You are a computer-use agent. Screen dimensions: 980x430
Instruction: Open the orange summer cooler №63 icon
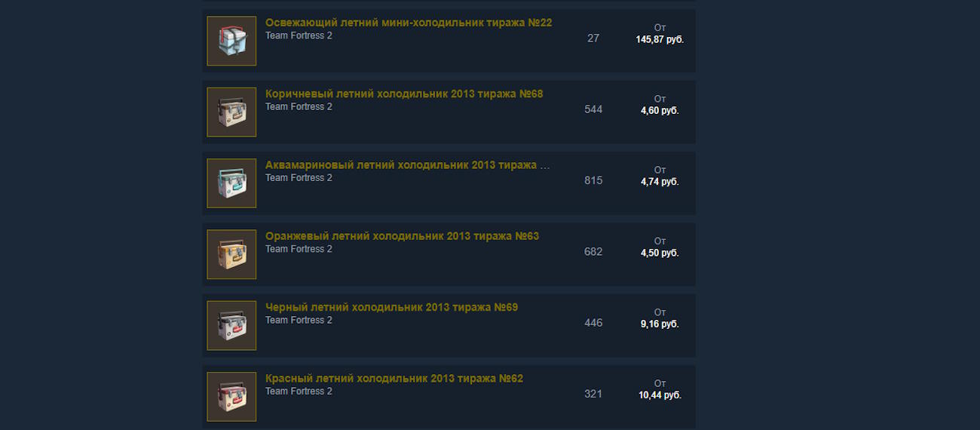pyautogui.click(x=231, y=254)
